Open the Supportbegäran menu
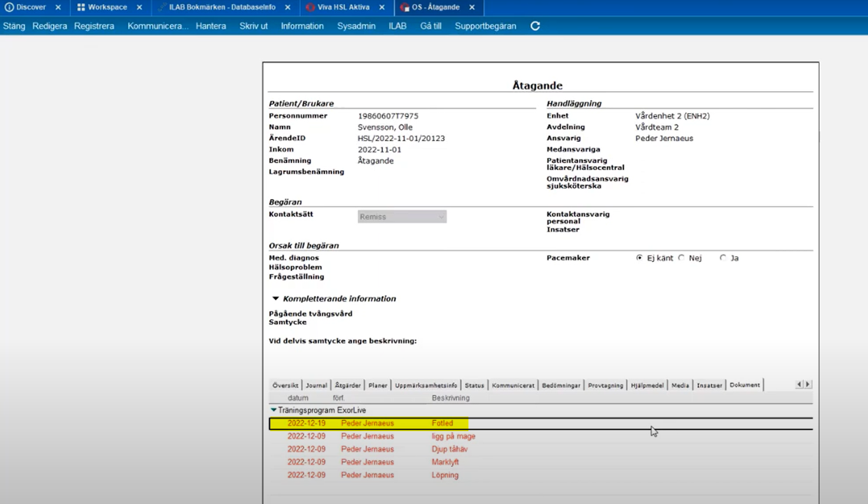 pyautogui.click(x=485, y=26)
